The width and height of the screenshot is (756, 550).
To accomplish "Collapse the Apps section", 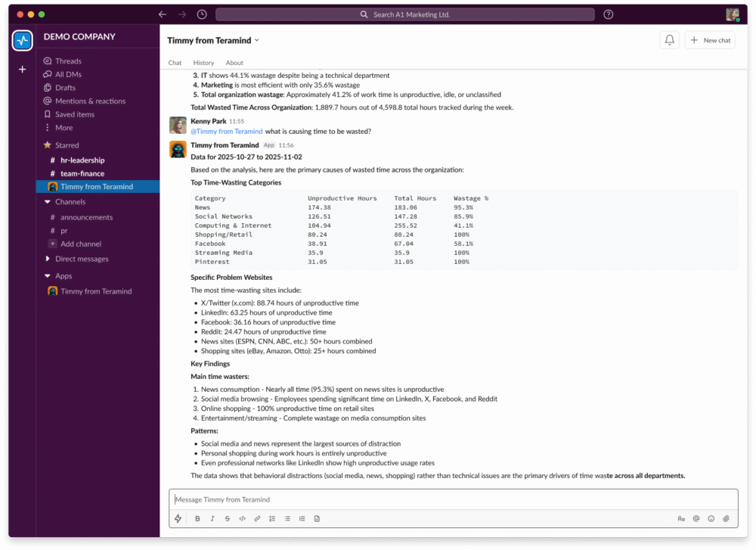I will (x=47, y=276).
